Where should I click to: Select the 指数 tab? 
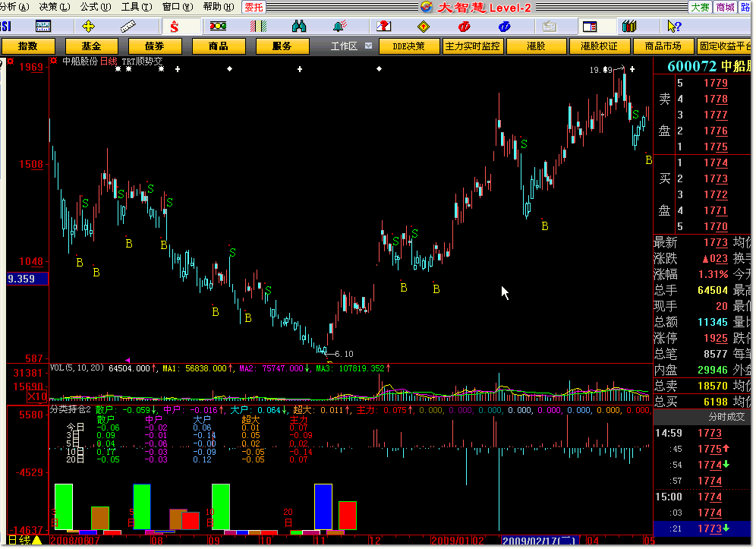27,46
